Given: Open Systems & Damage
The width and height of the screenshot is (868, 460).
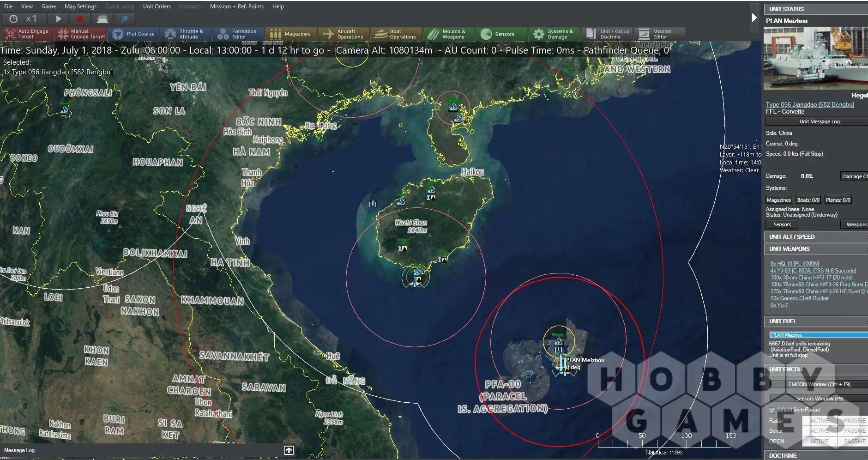Looking at the screenshot, I should [x=555, y=34].
